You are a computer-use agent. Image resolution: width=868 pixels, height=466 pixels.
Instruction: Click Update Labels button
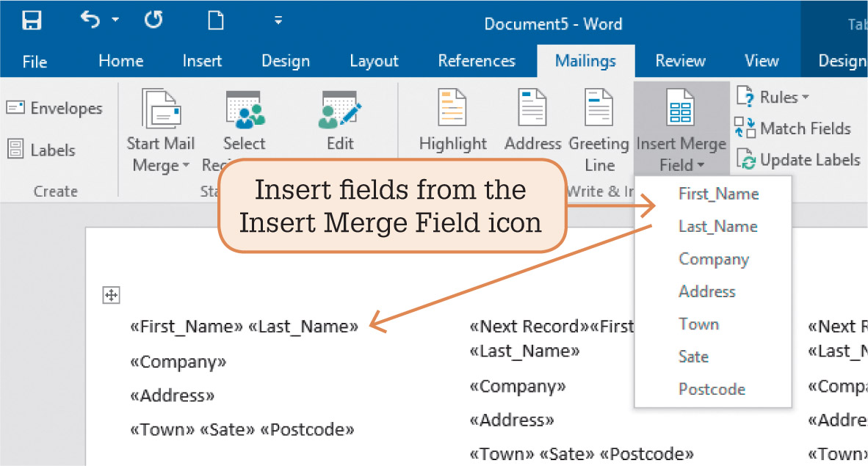click(x=798, y=159)
